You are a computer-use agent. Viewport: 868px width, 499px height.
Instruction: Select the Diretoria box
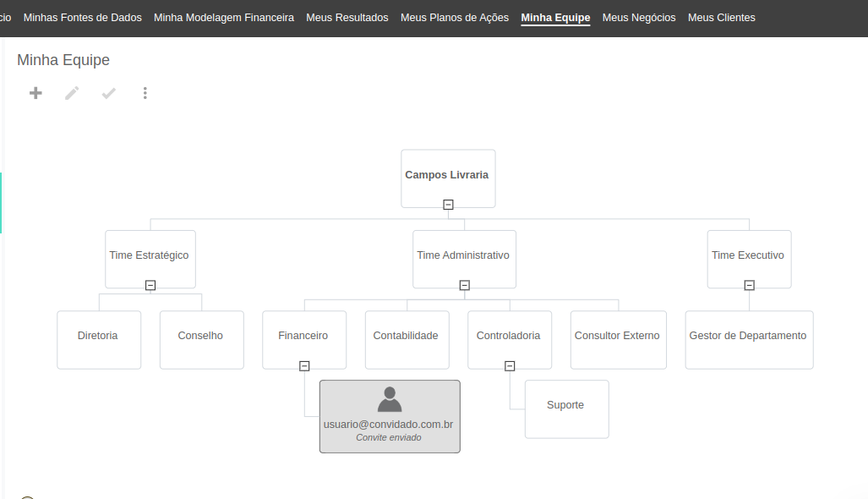tap(99, 339)
